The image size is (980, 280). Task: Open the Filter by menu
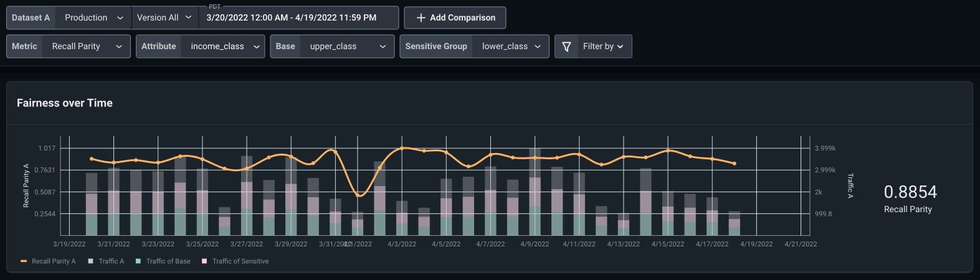pos(602,47)
